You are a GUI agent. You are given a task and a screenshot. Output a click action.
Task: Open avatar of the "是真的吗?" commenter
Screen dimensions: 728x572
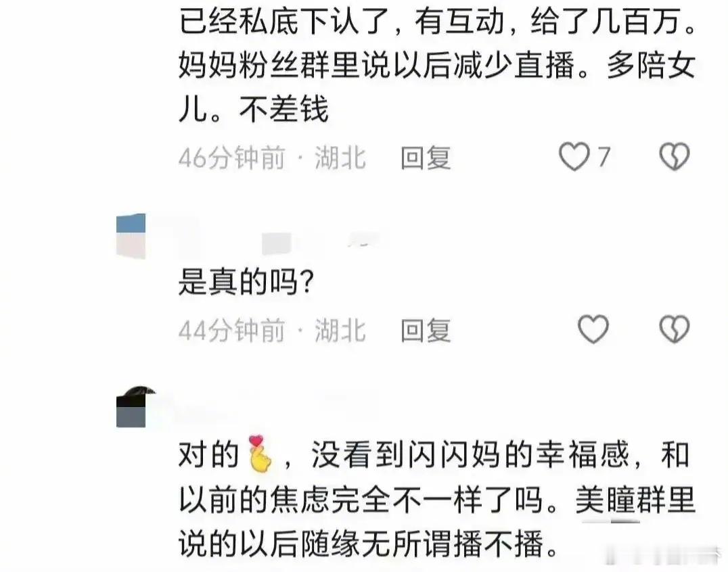coord(131,236)
